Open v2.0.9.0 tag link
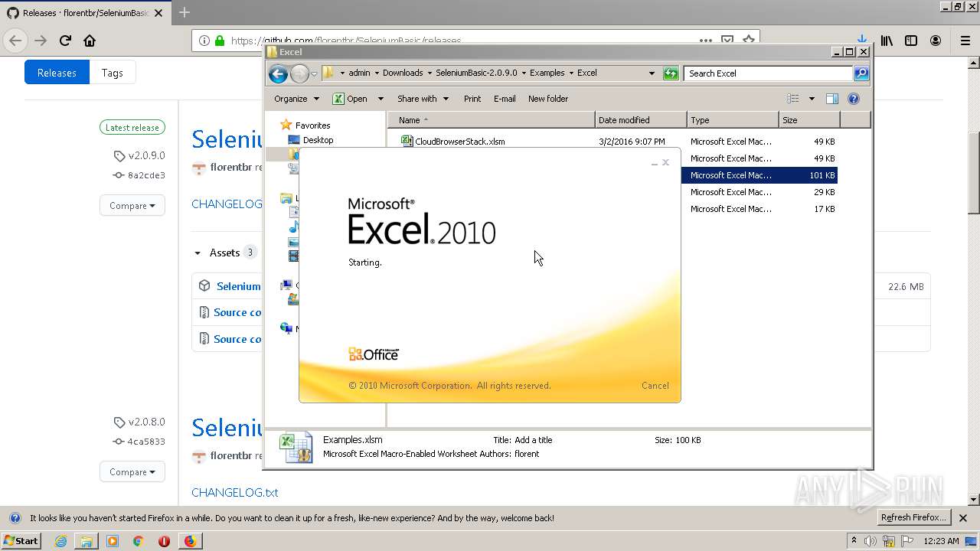This screenshot has height=551, width=980. [x=139, y=155]
